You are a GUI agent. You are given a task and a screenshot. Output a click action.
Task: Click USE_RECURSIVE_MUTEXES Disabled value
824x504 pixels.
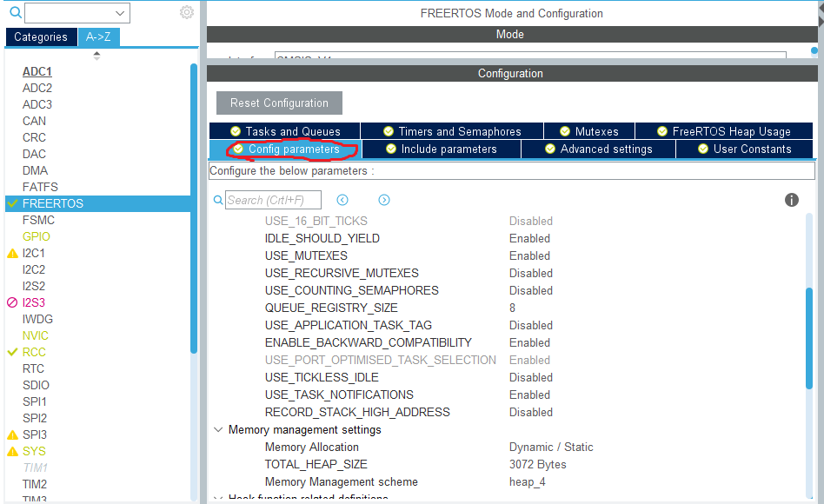531,273
